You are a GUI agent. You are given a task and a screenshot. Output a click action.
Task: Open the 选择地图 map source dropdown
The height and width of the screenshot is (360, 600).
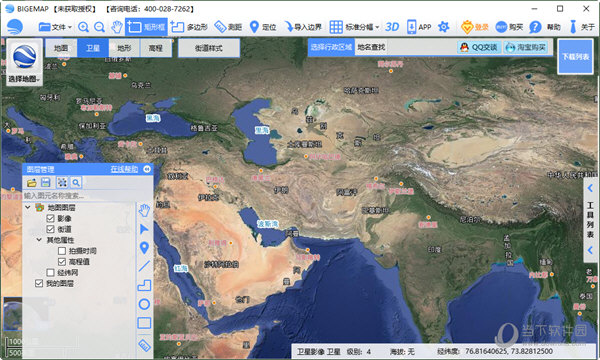tap(24, 62)
